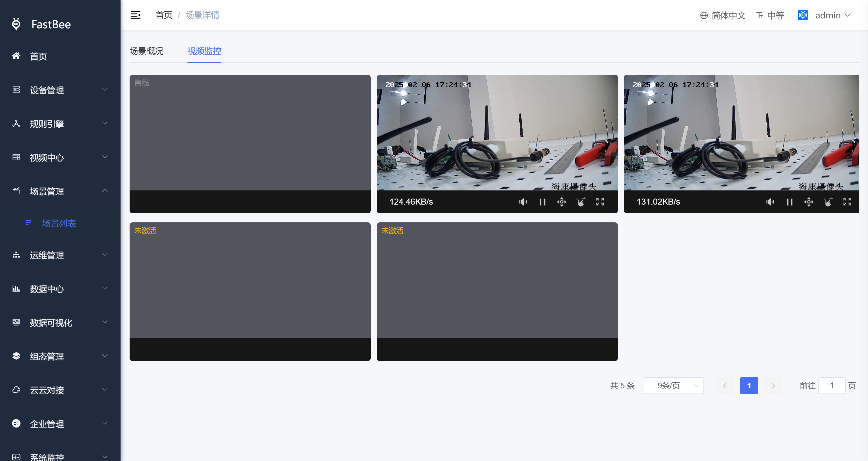Viewport: 868px width, 461px height.
Task: Click the 数据中心 chart icon
Action: click(x=16, y=288)
